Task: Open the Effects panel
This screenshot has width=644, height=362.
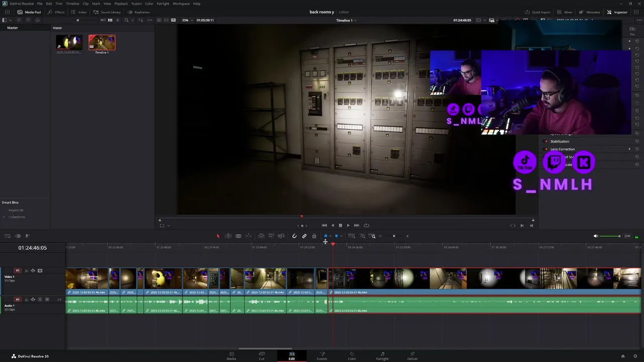Action: (x=56, y=12)
